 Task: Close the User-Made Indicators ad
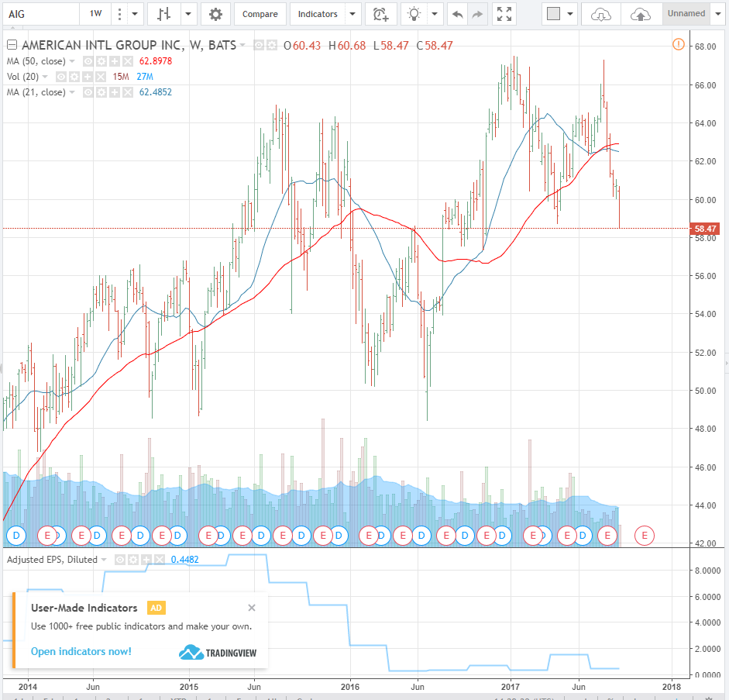pyautogui.click(x=252, y=608)
